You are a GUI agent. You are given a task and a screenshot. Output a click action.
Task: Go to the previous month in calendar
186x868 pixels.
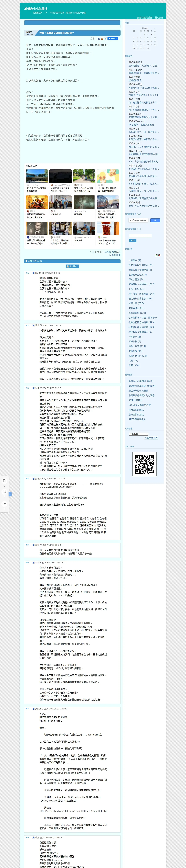tap(134, 28)
